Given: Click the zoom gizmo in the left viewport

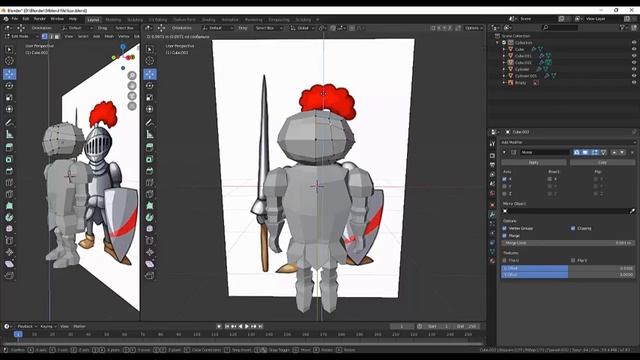Looking at the screenshot, I should tap(132, 76).
